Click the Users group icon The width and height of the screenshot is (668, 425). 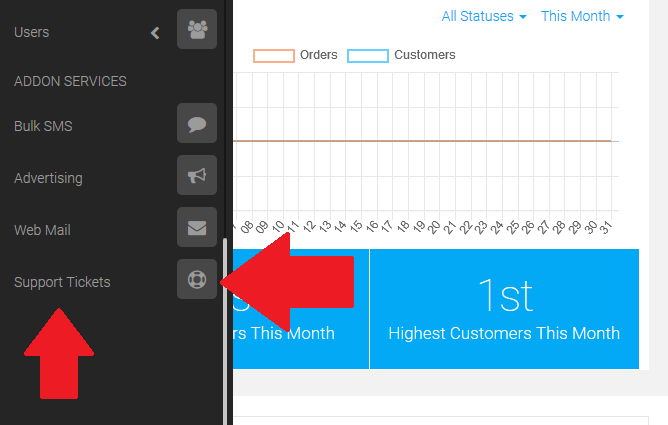pos(197,30)
